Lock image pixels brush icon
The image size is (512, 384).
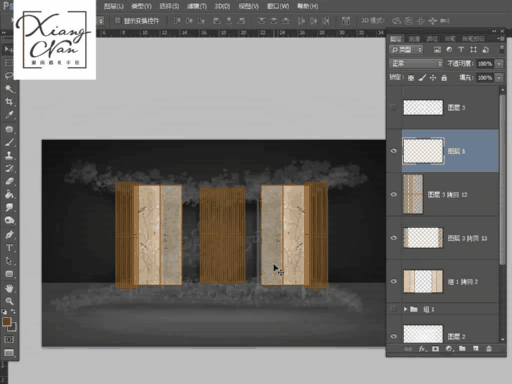pyautogui.click(x=422, y=78)
